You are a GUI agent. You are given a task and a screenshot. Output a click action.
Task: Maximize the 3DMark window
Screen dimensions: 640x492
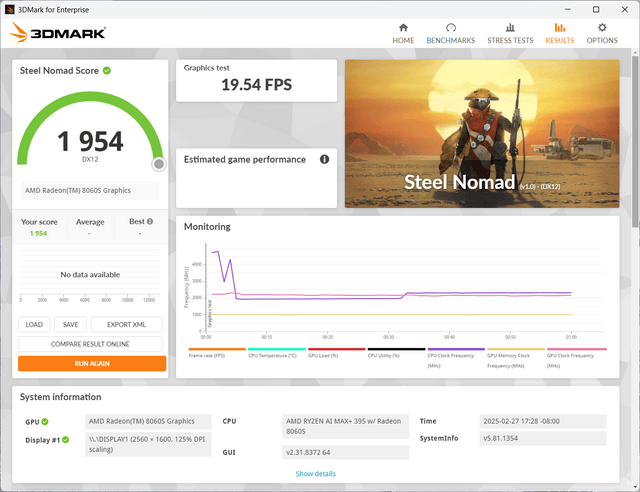click(x=596, y=9)
